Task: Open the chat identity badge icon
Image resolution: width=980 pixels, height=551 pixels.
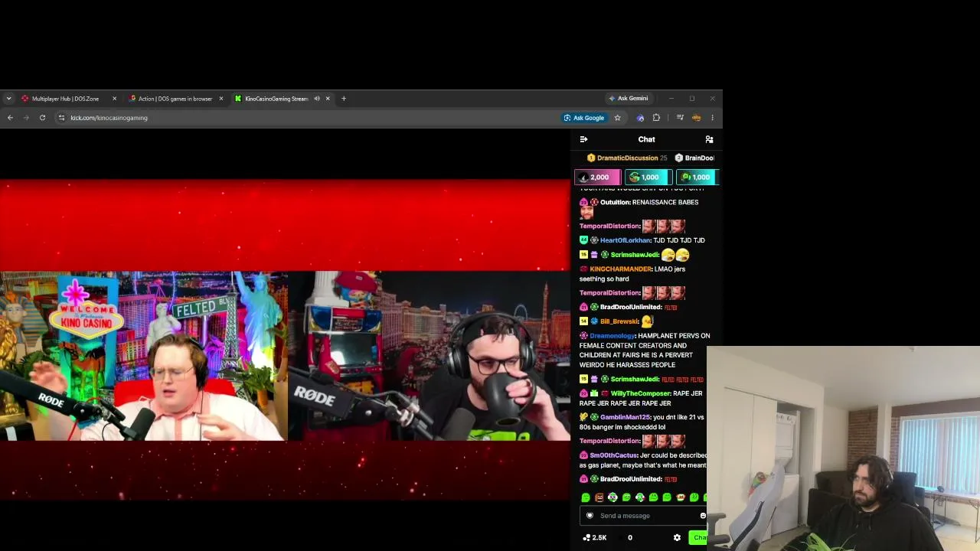Action: (x=590, y=516)
